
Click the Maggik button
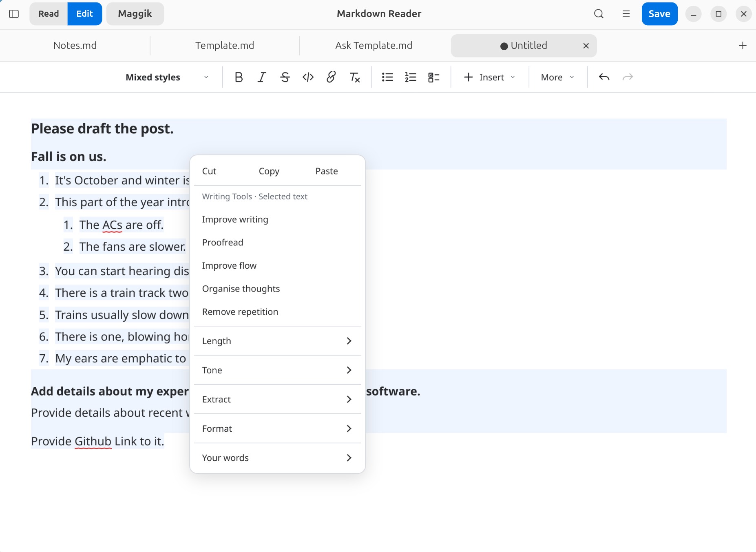click(x=135, y=14)
